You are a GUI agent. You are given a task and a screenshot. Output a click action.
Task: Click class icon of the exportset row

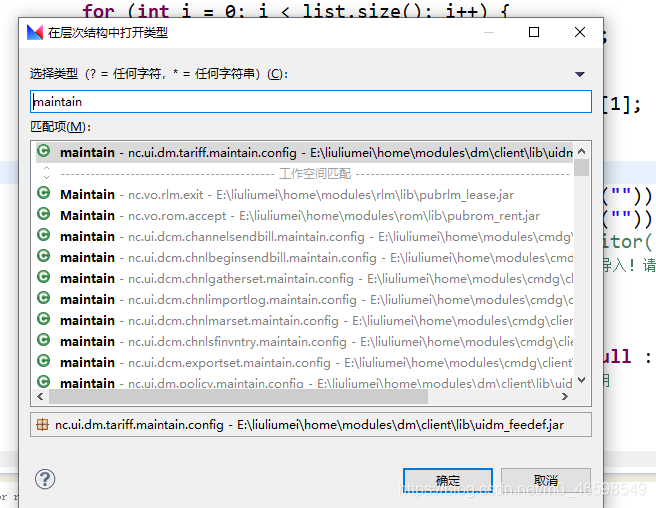pyautogui.click(x=44, y=361)
